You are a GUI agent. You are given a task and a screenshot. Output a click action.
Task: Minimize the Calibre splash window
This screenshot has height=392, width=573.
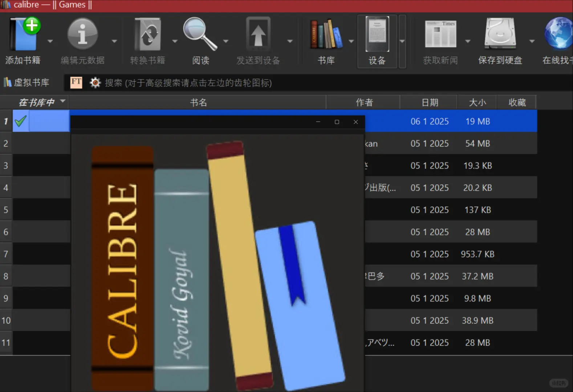318,122
